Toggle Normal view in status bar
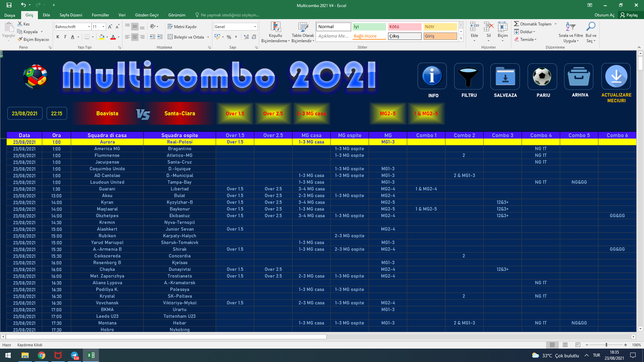Screen dimensions: 644x362 552,345
